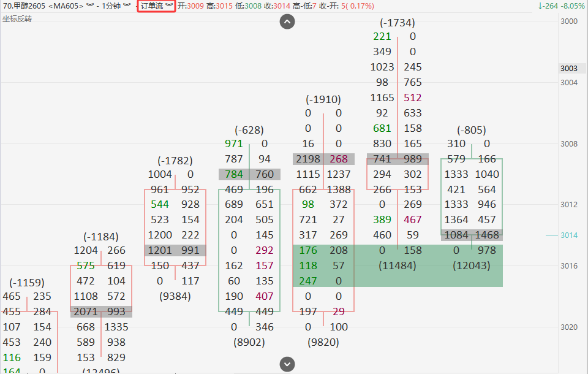Click the gray POC row 2071 993
The height and width of the screenshot is (374, 588).
point(101,311)
